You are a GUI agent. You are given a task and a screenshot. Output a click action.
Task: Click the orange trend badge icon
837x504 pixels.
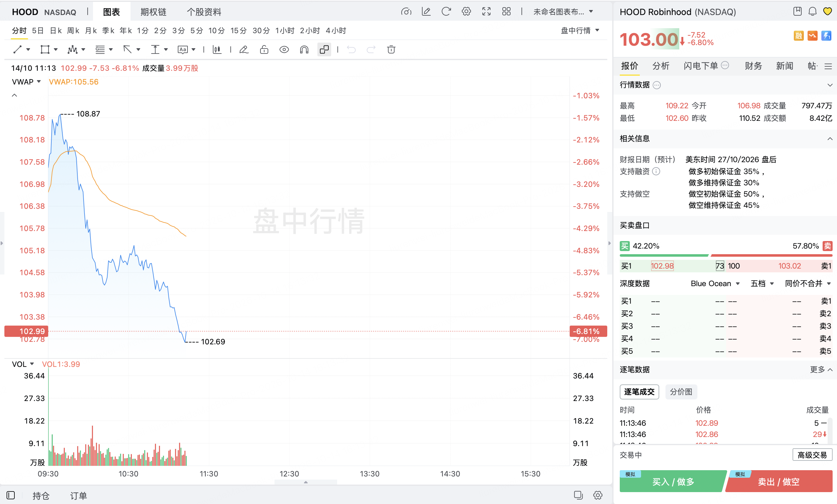[813, 36]
